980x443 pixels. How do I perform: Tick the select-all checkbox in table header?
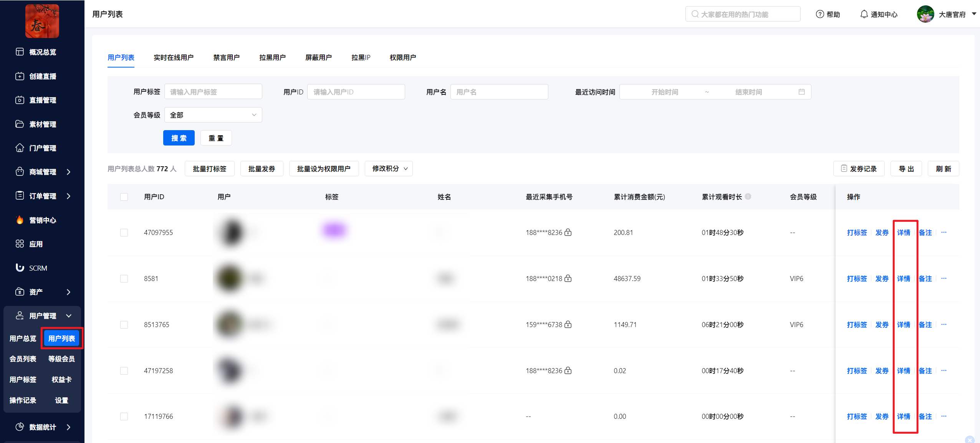124,197
